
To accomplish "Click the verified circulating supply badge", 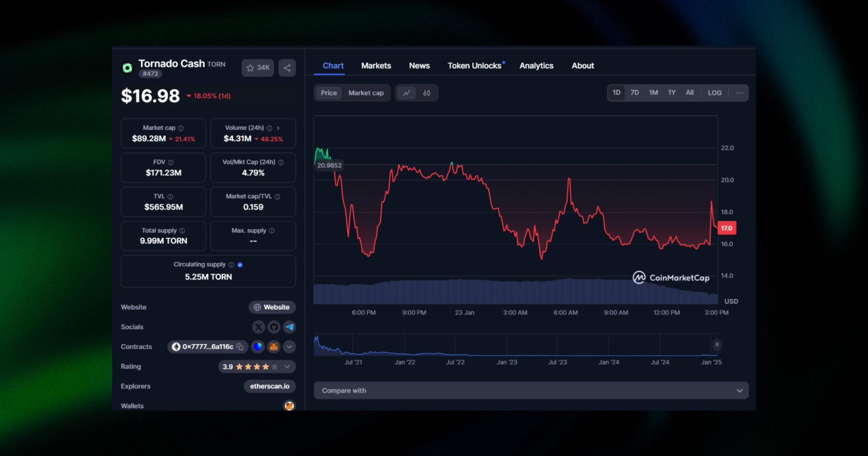I will pyautogui.click(x=240, y=265).
